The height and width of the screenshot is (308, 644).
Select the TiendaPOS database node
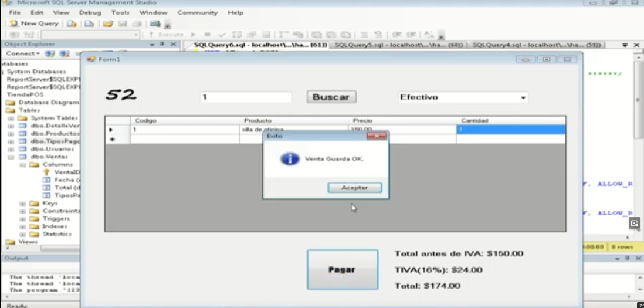25,94
